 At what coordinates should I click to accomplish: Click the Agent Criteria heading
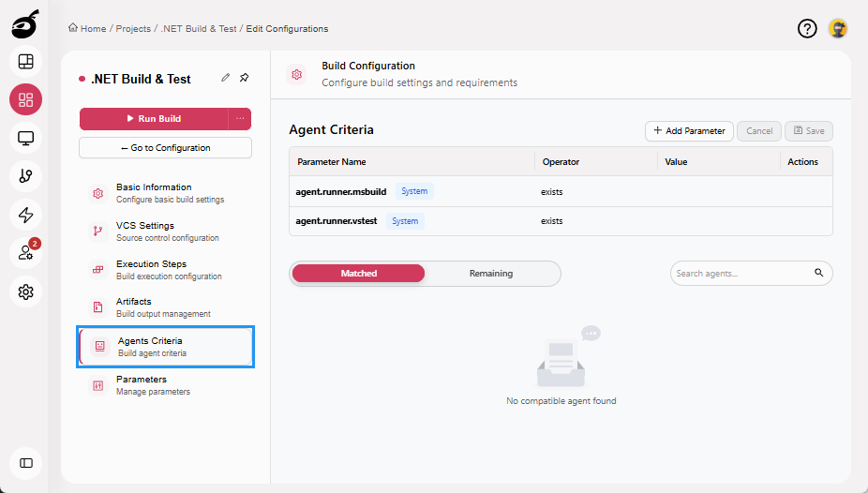(331, 129)
